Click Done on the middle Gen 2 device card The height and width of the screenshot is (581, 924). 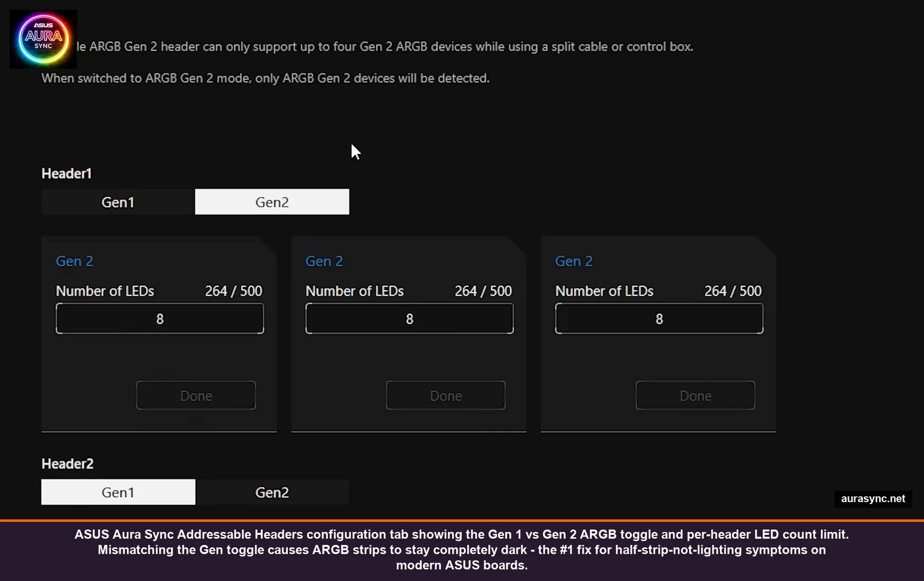pyautogui.click(x=445, y=395)
